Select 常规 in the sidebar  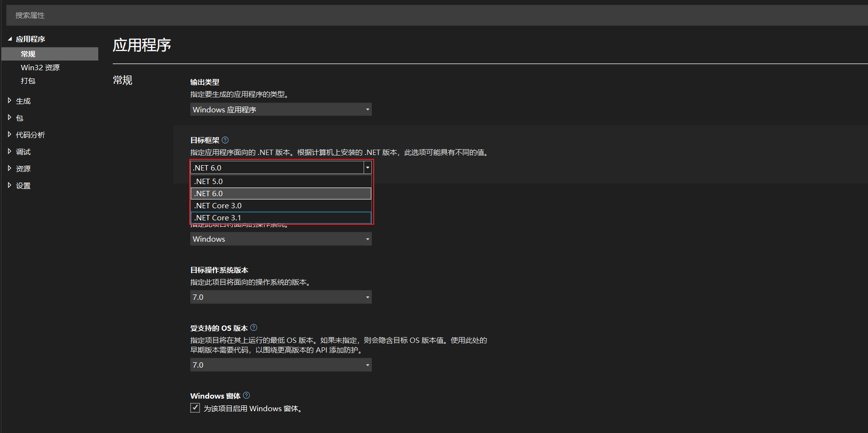tap(50, 54)
